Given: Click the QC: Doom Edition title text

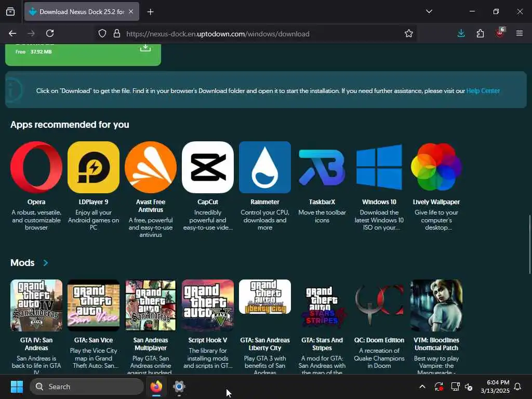Looking at the screenshot, I should (379, 340).
